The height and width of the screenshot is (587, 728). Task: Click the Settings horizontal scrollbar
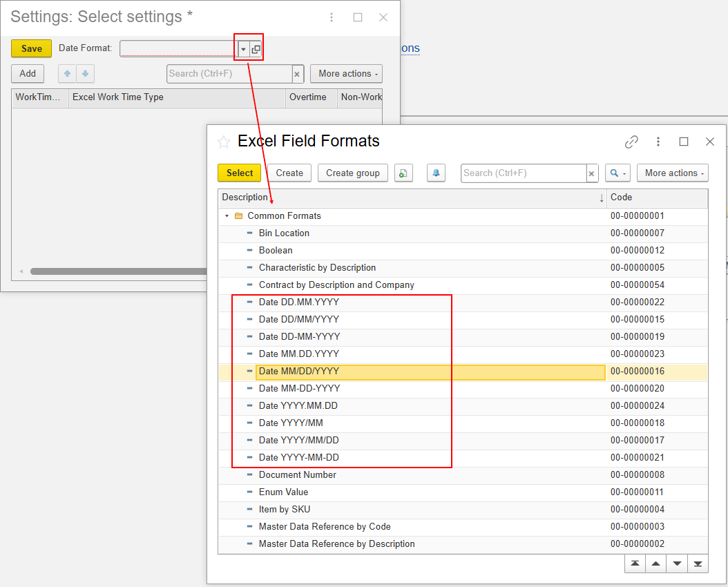118,271
